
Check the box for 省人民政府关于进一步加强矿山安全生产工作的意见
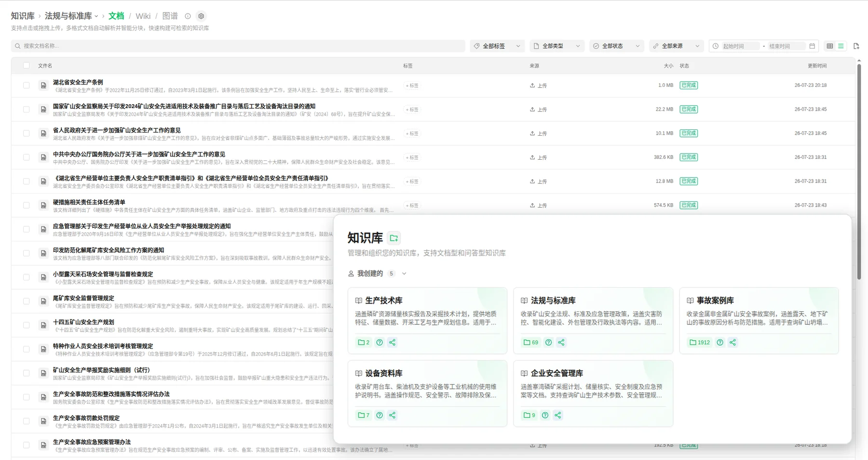tap(27, 133)
